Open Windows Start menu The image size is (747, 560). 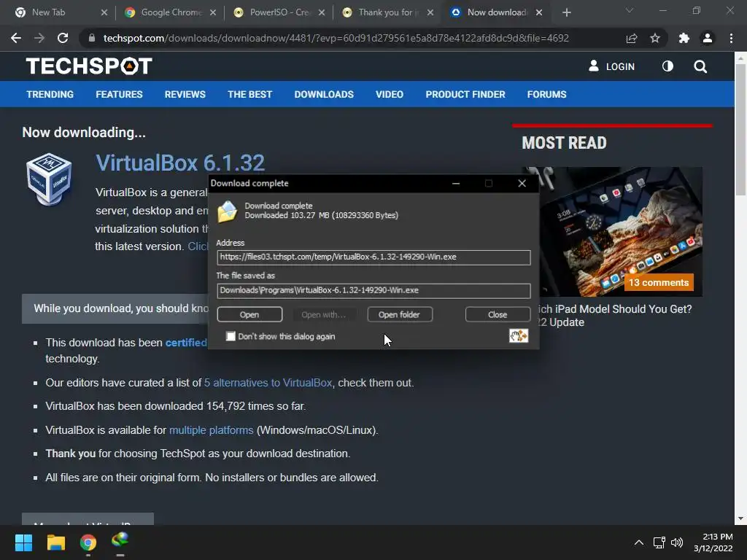pos(23,542)
